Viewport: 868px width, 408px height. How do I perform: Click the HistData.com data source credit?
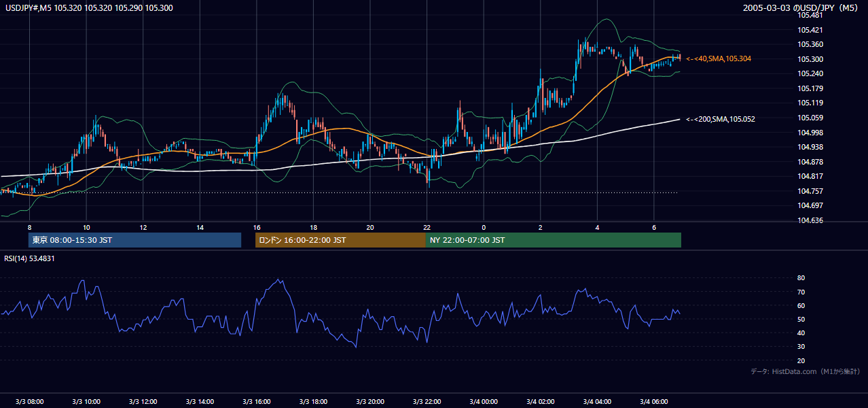click(806, 371)
